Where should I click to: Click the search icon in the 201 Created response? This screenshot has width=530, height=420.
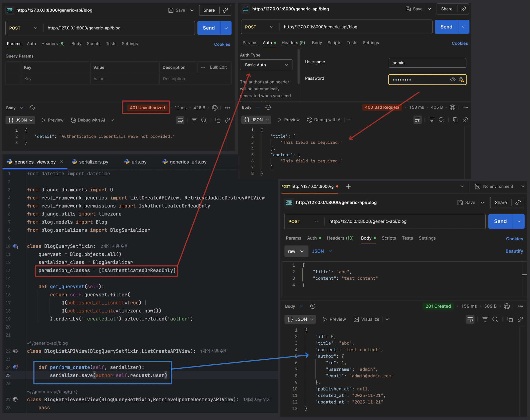tap(495, 319)
